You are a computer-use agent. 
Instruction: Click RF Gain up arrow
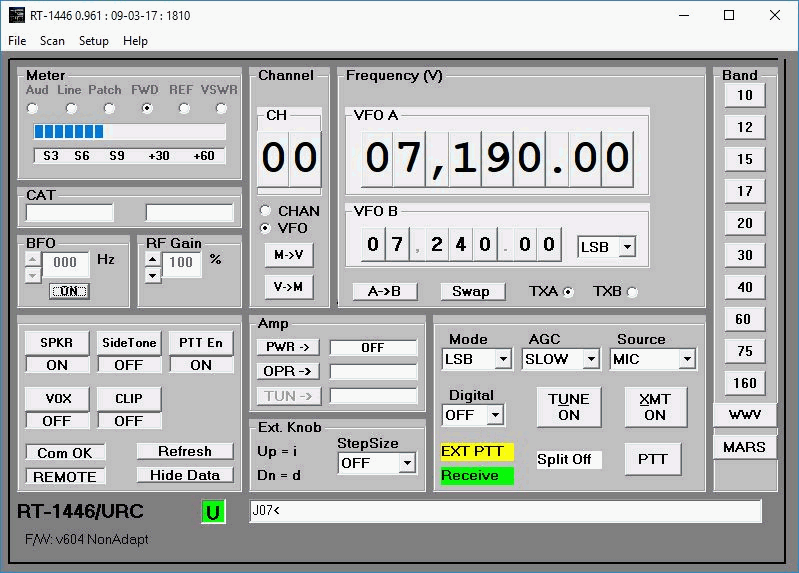[152, 258]
